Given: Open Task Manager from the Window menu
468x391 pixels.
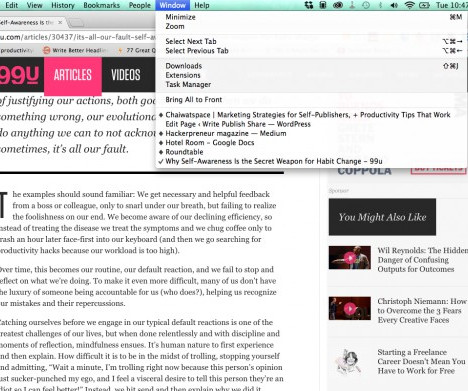Looking at the screenshot, I should (x=311, y=85).
